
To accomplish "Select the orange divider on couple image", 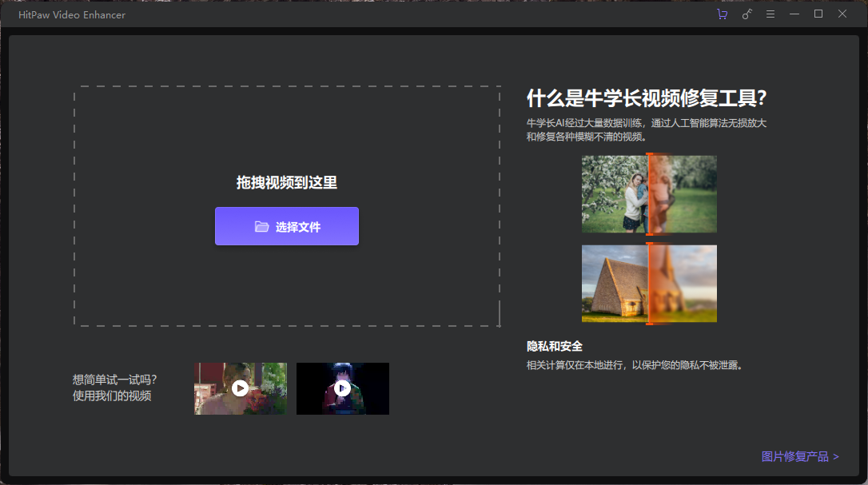I will coord(649,194).
